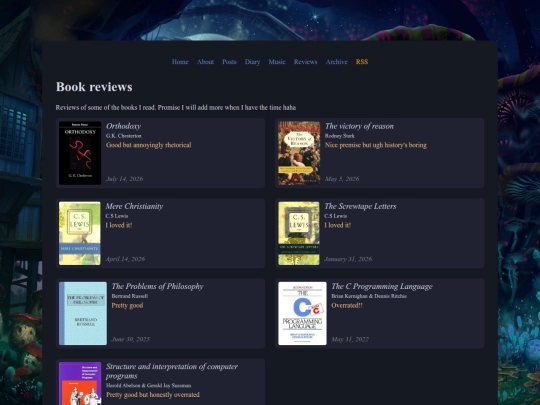
Task: Click the date July 14, 2026
Action: (124, 179)
